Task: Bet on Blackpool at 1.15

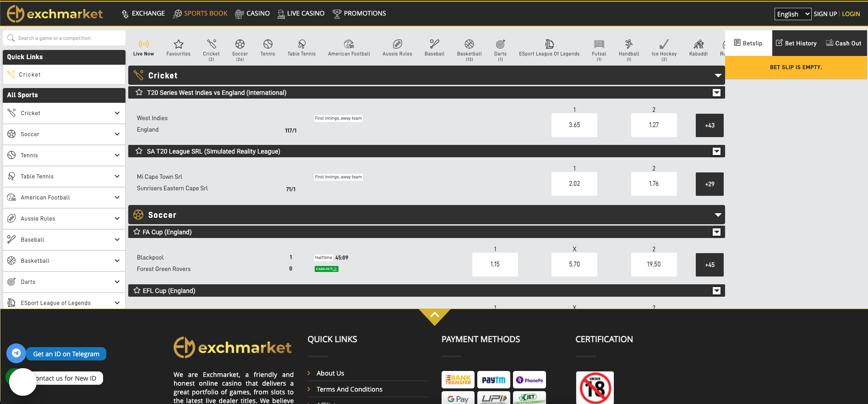Action: [495, 265]
